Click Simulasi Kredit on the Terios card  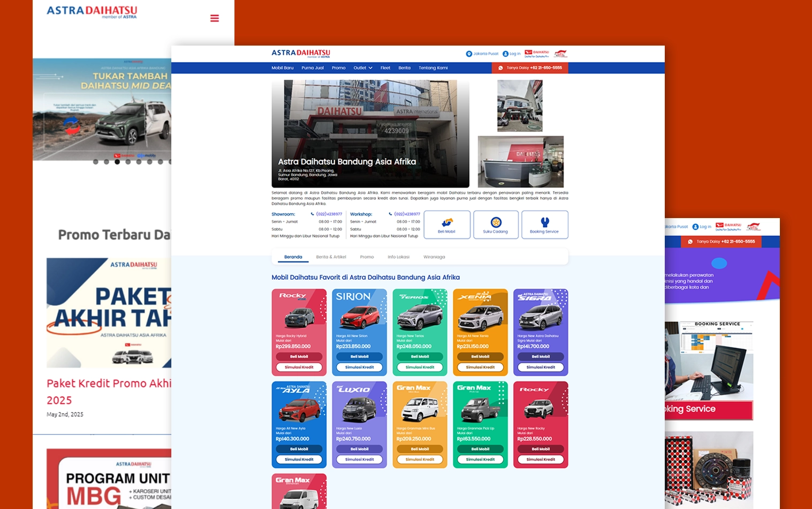[x=420, y=367]
